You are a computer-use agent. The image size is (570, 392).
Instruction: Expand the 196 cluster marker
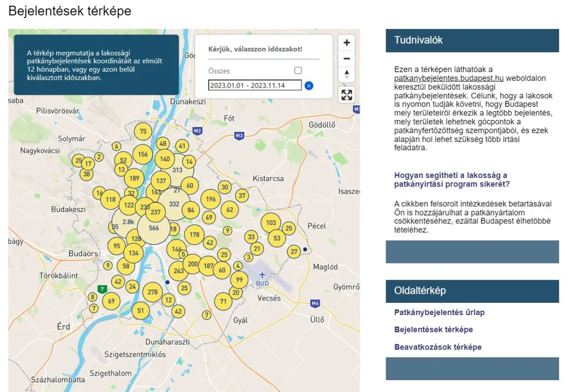210,199
